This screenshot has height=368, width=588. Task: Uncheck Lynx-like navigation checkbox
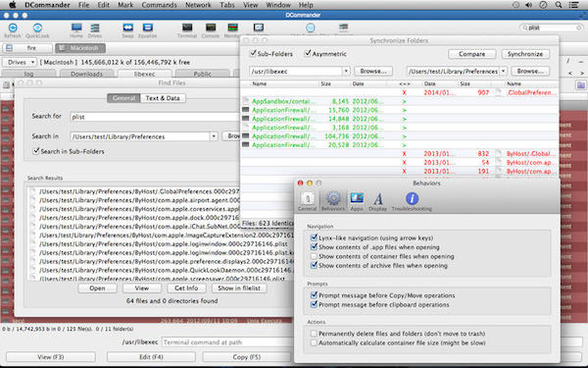pyautogui.click(x=314, y=237)
